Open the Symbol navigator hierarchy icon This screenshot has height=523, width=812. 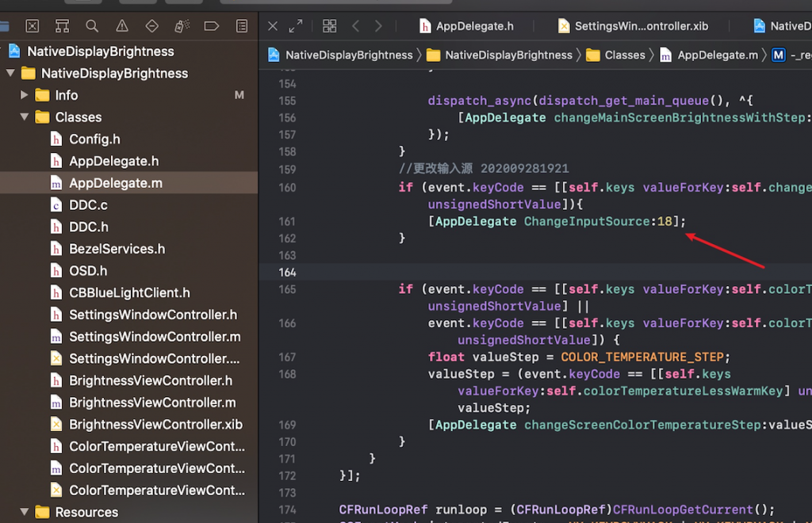(x=63, y=26)
